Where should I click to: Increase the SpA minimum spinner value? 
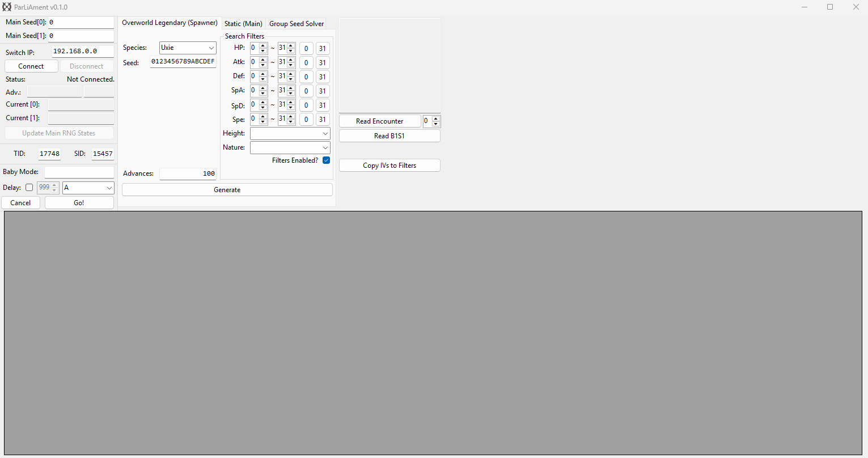[x=263, y=88]
